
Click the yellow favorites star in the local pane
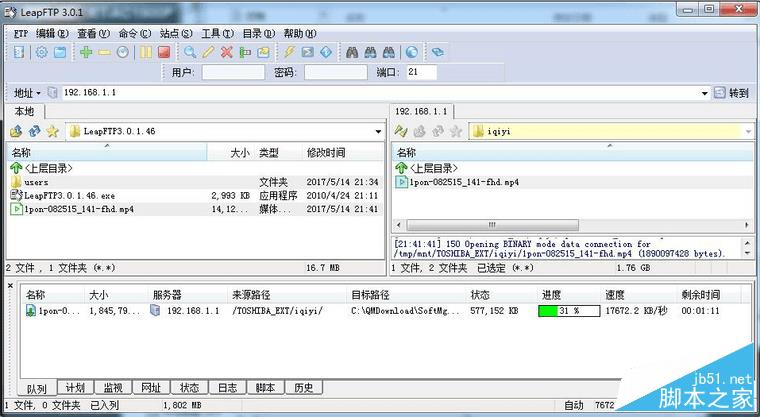point(52,131)
